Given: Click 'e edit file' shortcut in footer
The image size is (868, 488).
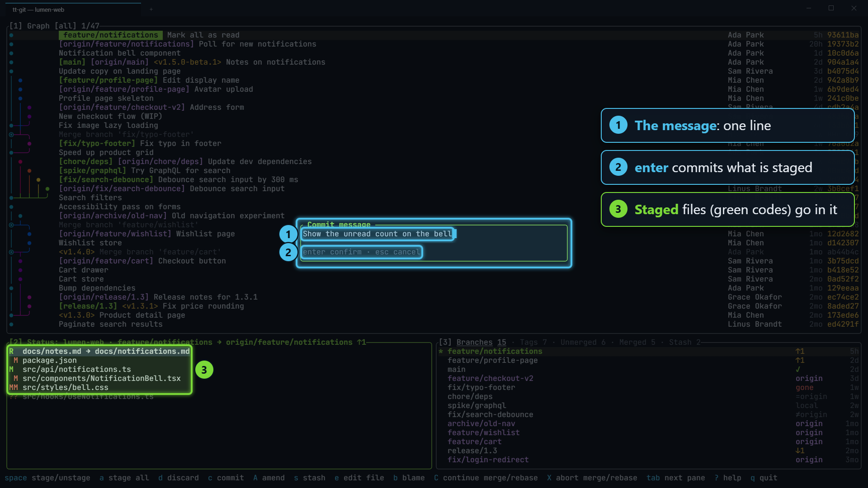Looking at the screenshot, I should click(359, 478).
